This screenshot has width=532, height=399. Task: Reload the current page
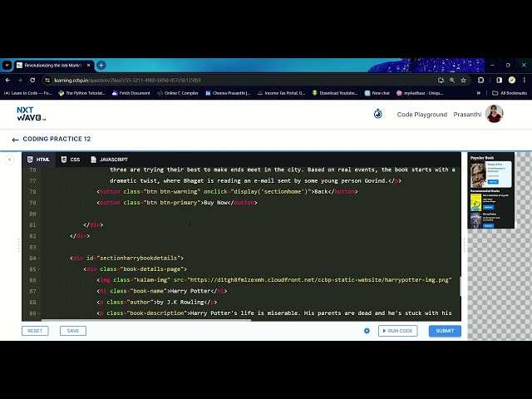(32, 80)
